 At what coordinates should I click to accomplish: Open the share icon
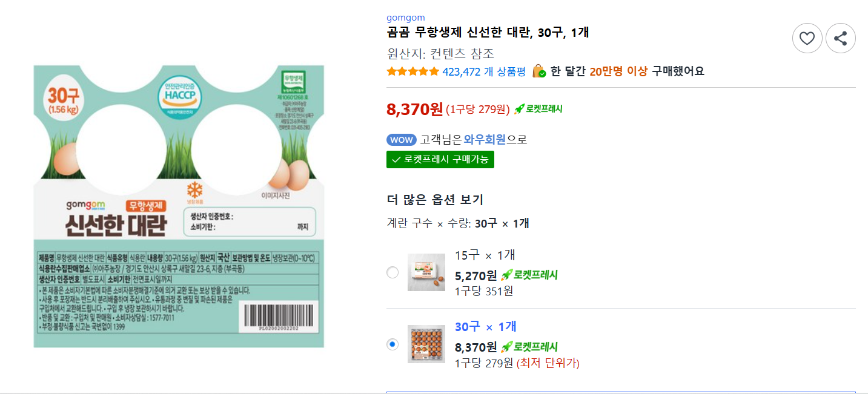[841, 38]
